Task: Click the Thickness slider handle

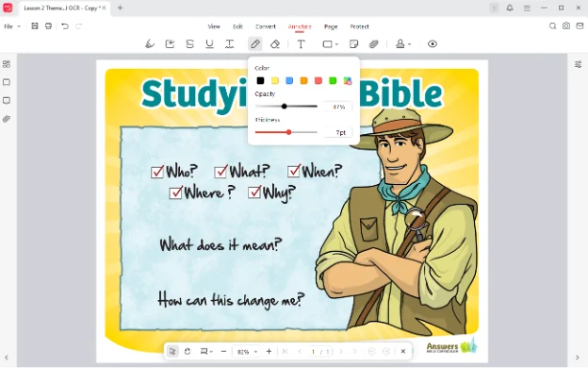Action: tap(288, 132)
